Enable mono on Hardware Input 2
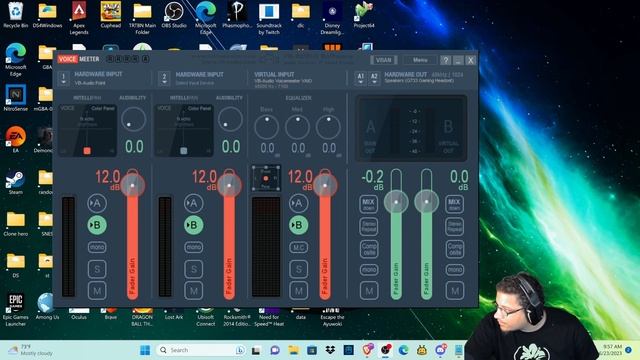640x360 pixels. click(193, 247)
